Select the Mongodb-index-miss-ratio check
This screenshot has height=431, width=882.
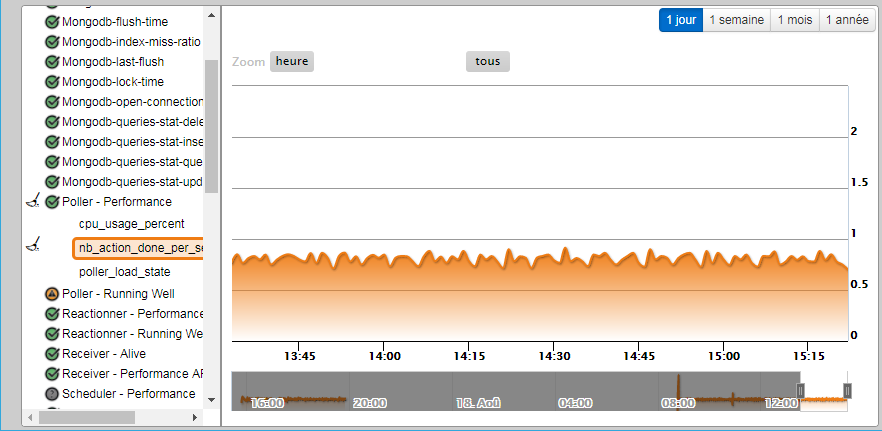tap(131, 42)
